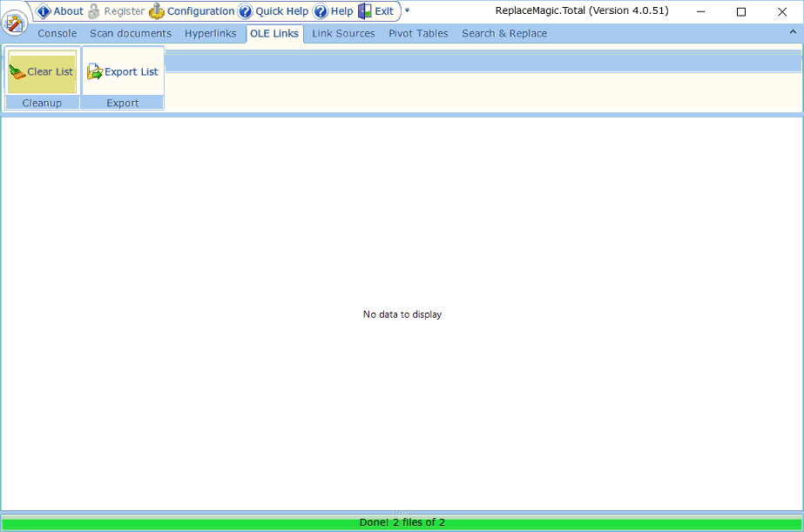
Task: Collapse the ribbon with the chevron
Action: click(793, 31)
